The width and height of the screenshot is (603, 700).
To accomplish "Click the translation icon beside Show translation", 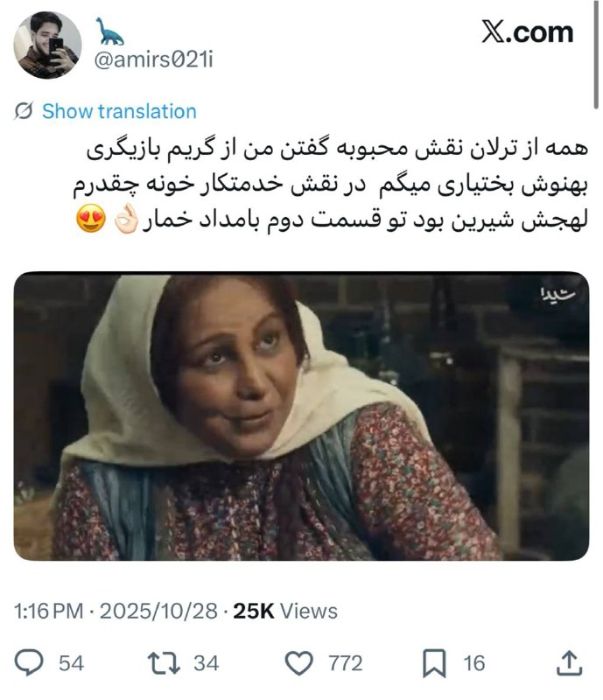I will pyautogui.click(x=24, y=111).
